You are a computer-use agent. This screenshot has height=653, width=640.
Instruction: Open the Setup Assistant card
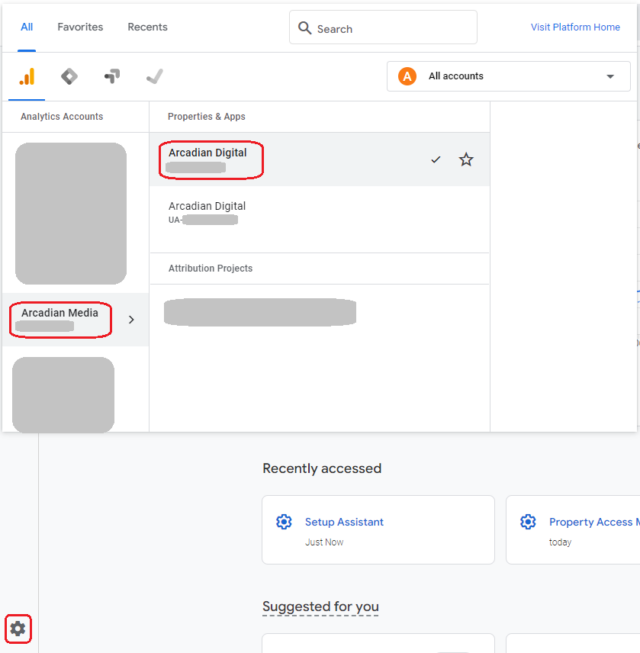coord(378,530)
